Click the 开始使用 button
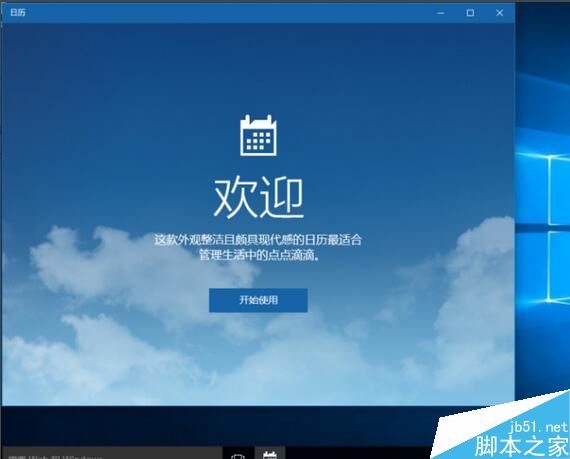This screenshot has height=459, width=570. (258, 300)
